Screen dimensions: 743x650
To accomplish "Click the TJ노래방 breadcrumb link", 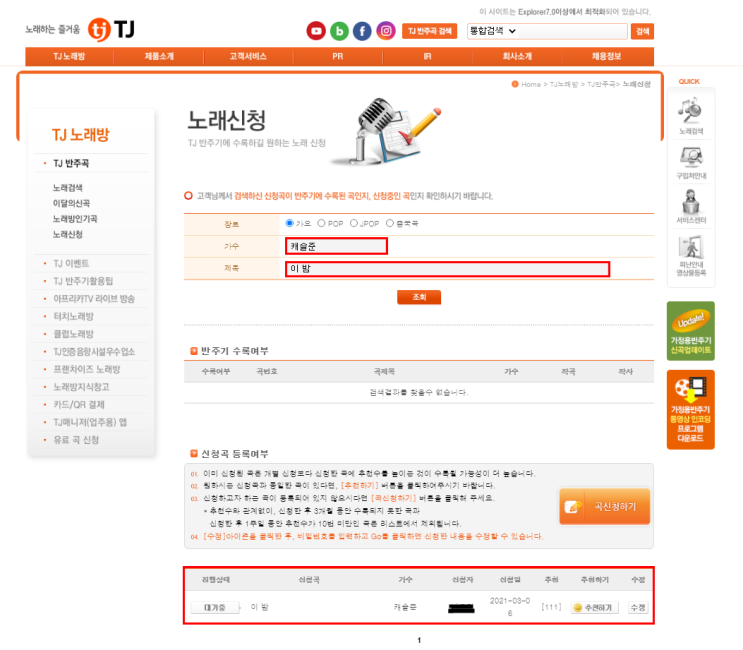I will [564, 84].
